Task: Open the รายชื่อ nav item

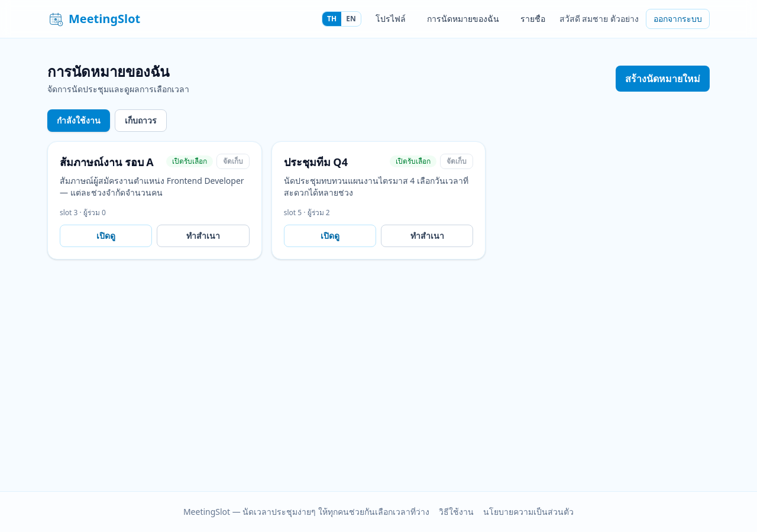Action: [533, 19]
